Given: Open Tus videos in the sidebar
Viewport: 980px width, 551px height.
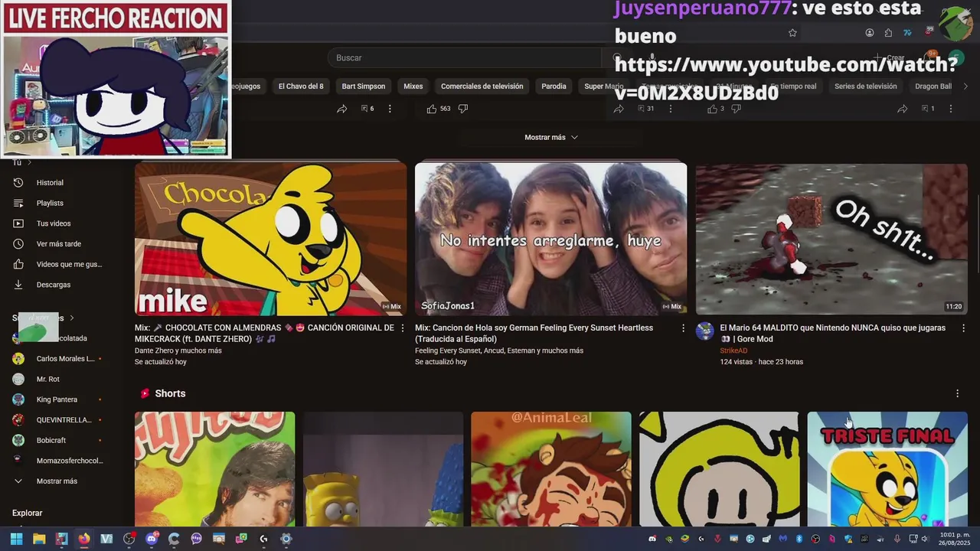Looking at the screenshot, I should pos(54,223).
